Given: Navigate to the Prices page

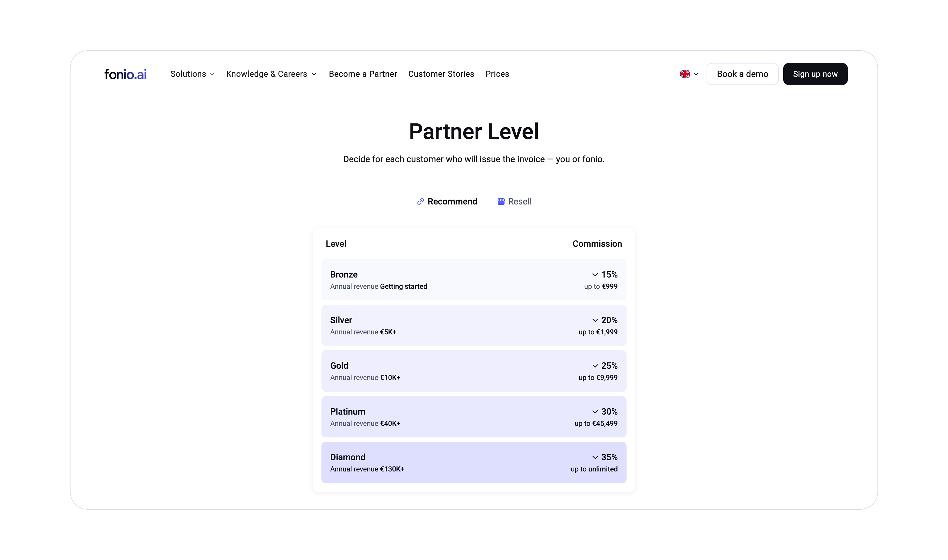Looking at the screenshot, I should pos(497,74).
